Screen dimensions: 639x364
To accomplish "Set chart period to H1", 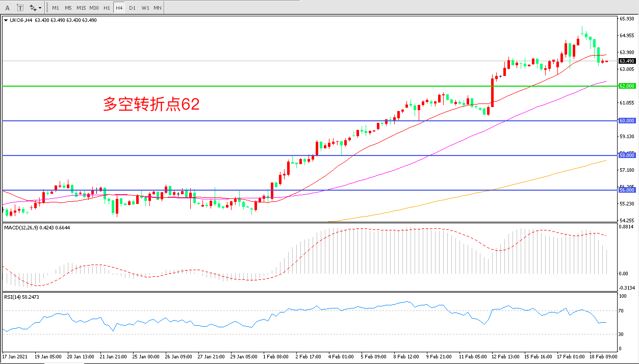I will (107, 8).
